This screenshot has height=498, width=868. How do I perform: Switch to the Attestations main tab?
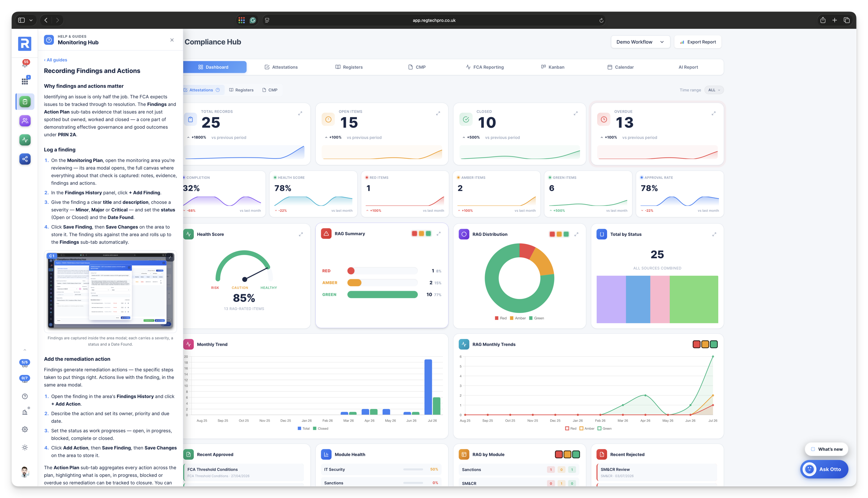[281, 67]
